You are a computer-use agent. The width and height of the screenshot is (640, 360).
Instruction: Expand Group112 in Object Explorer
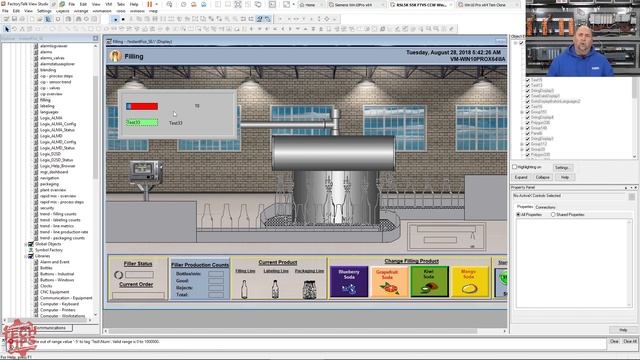[x=522, y=144]
